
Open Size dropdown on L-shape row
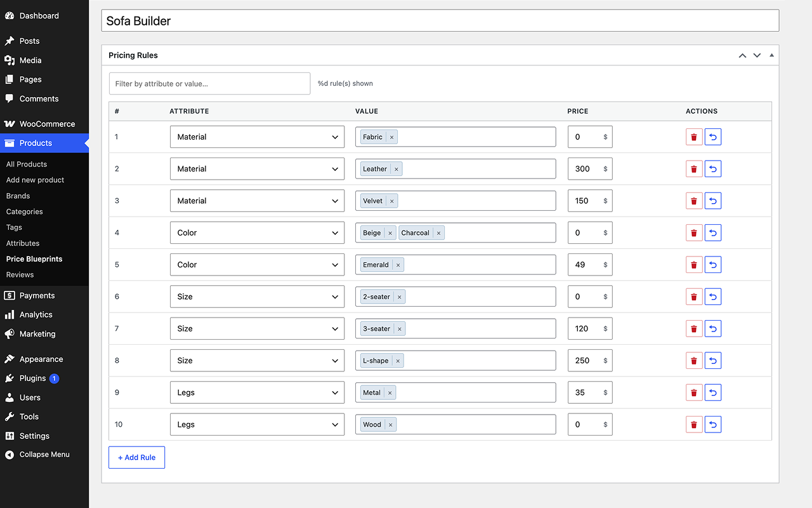(257, 361)
